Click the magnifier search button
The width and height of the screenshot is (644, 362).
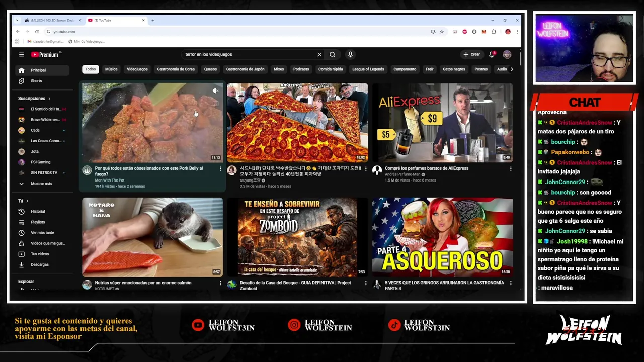(332, 54)
